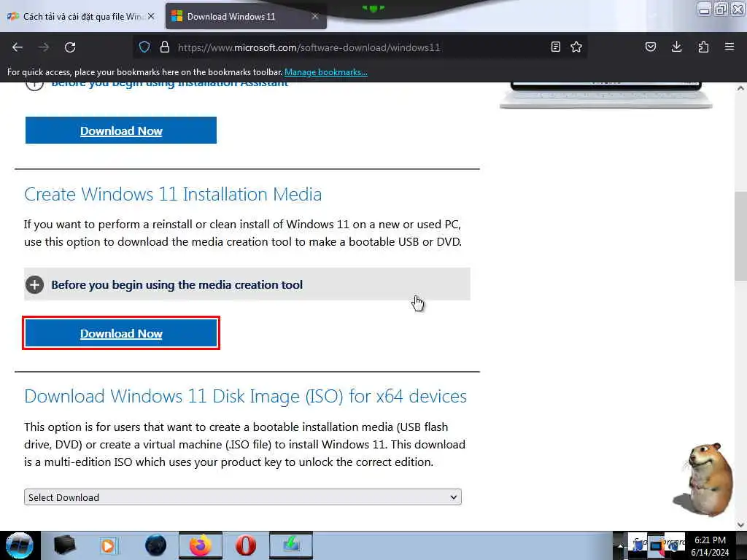Screen dimensions: 747x560
Task: Reload the current page
Action: [x=70, y=47]
